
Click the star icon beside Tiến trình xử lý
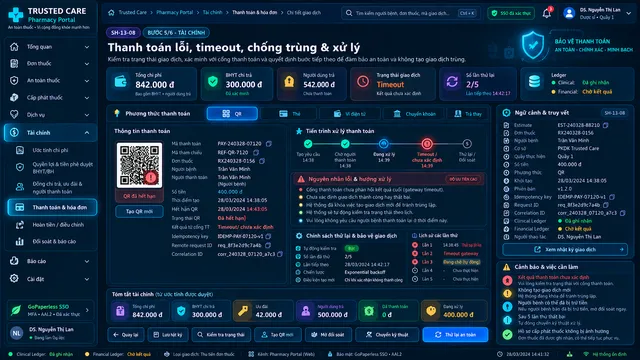[x=299, y=131]
